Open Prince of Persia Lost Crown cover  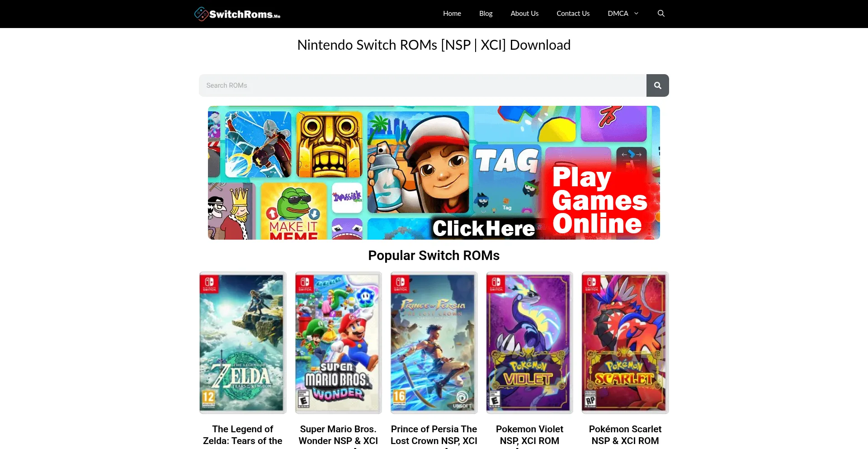click(434, 342)
